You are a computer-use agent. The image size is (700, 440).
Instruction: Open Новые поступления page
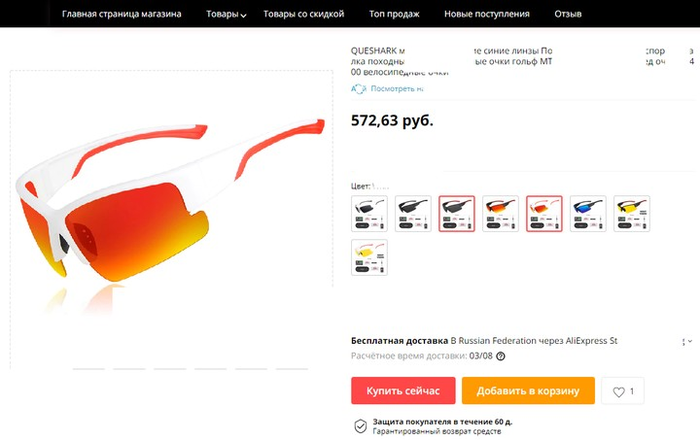point(487,14)
